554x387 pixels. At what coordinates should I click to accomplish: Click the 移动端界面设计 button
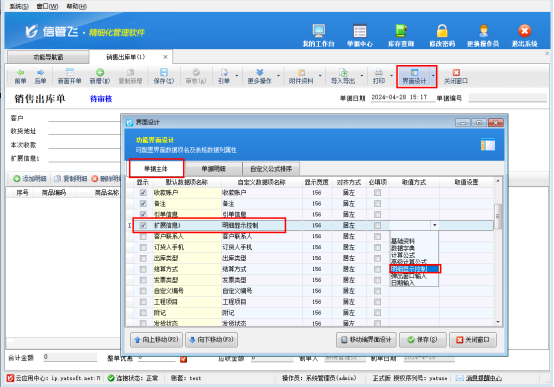point(366,340)
